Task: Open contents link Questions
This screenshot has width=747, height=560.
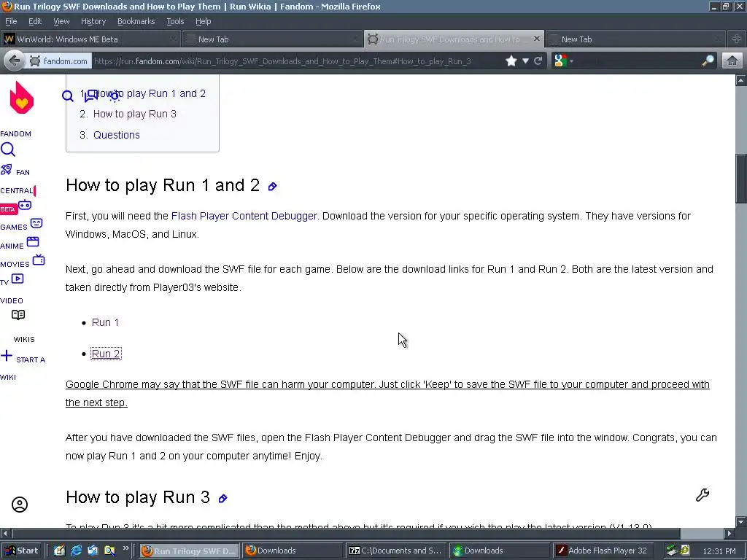Action: [x=117, y=135]
